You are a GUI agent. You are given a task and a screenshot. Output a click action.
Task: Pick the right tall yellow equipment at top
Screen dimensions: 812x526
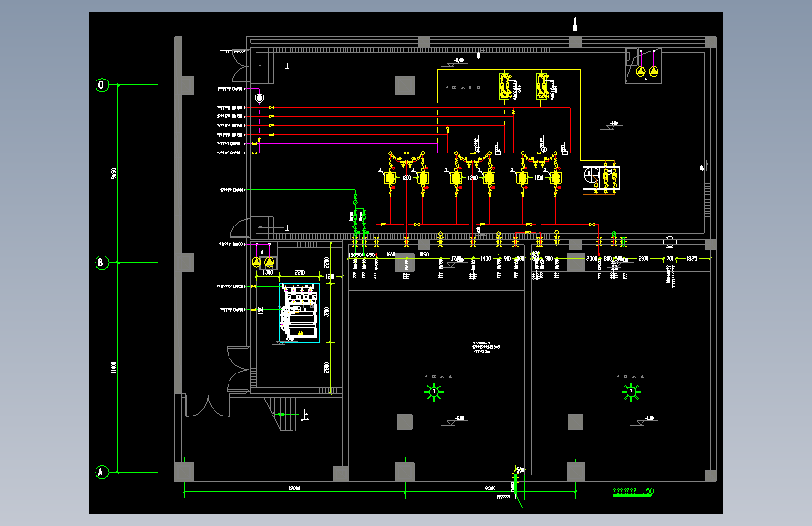click(x=542, y=86)
